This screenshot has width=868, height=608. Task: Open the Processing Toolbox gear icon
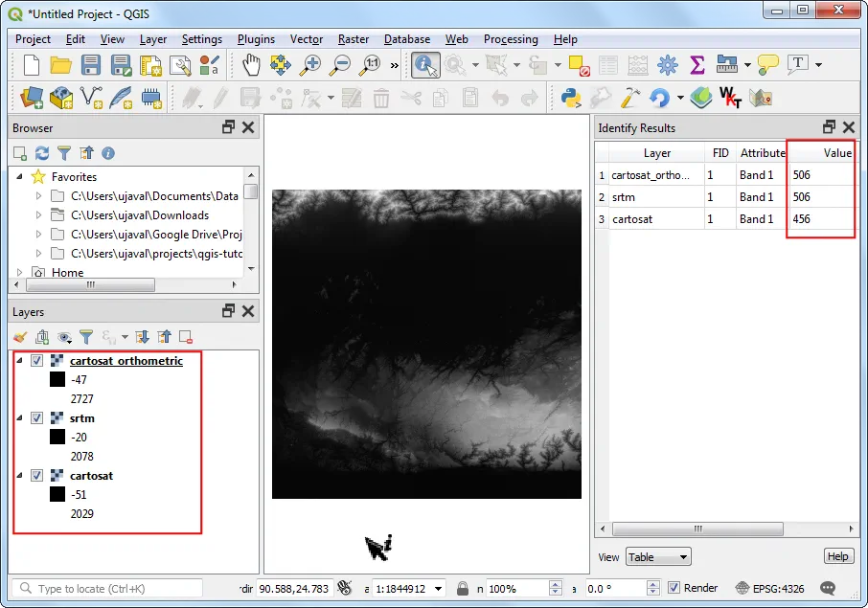point(668,65)
